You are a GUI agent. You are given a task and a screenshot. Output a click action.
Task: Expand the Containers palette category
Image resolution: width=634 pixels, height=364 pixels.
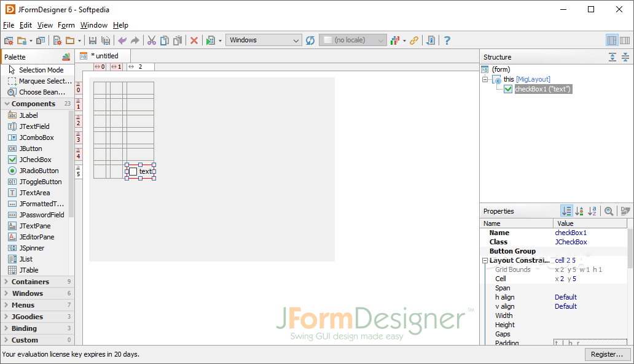[6, 282]
